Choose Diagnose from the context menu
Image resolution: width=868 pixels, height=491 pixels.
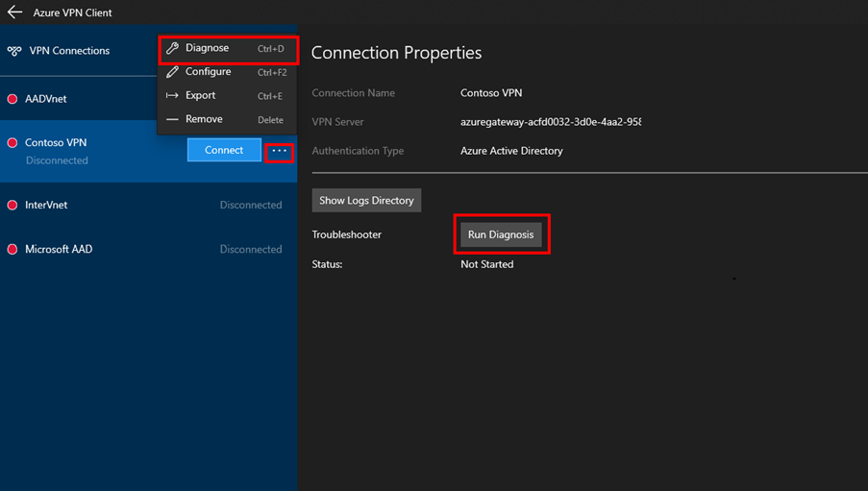pyautogui.click(x=228, y=49)
